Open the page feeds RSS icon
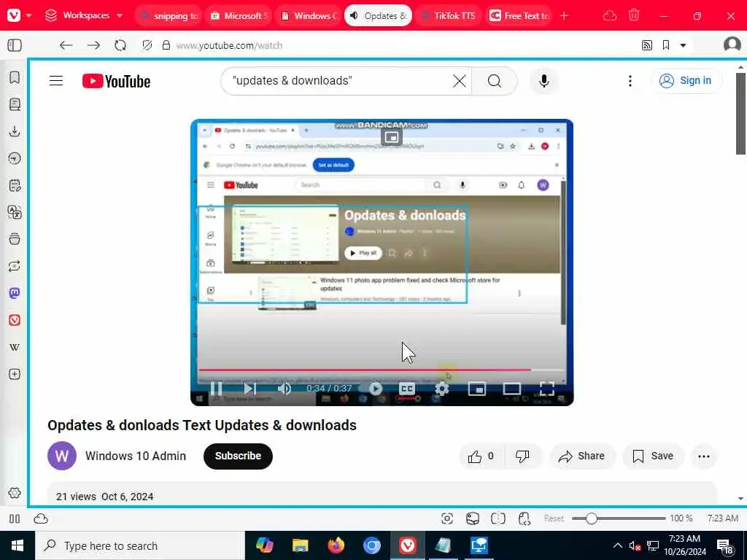The width and height of the screenshot is (747, 560). [647, 45]
